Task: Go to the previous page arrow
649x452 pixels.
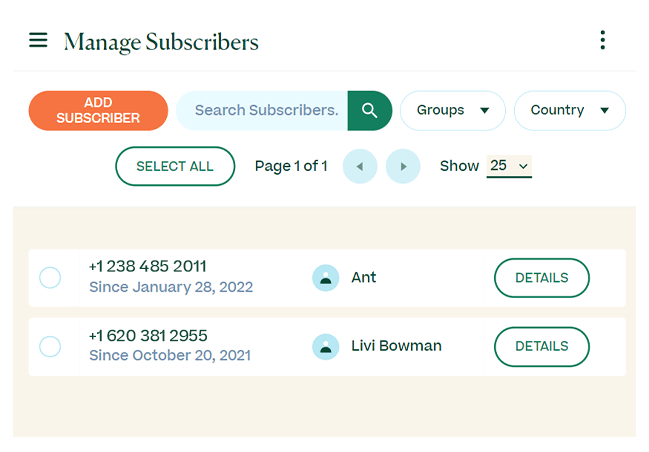Action: (x=360, y=166)
